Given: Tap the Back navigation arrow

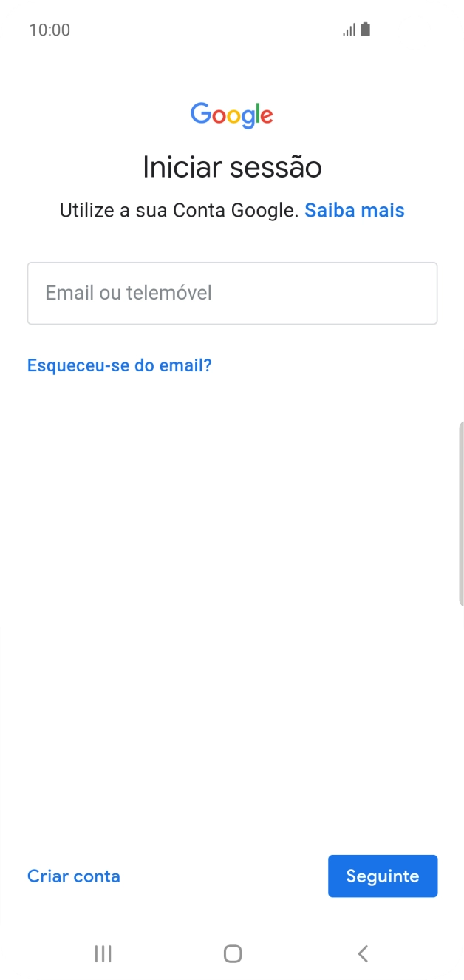Looking at the screenshot, I should 363,953.
